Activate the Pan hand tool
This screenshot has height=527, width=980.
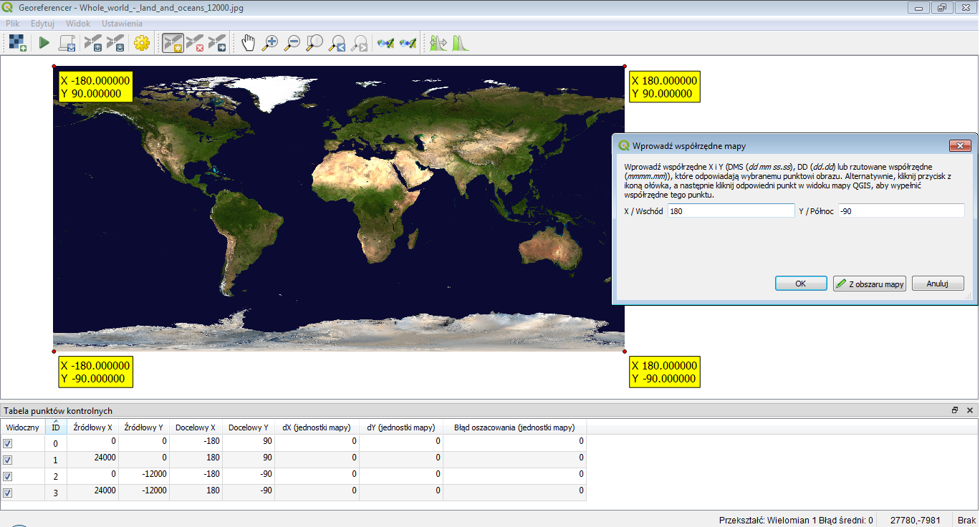click(248, 43)
